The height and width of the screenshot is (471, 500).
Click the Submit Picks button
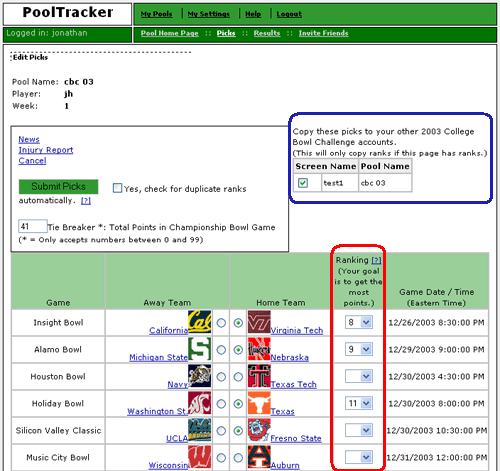click(x=58, y=187)
